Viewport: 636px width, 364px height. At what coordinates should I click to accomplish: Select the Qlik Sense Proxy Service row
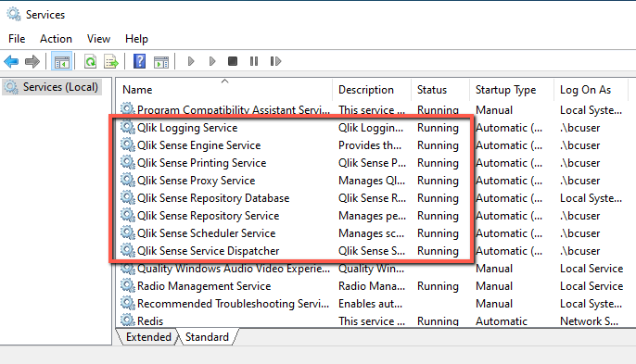(x=375, y=181)
